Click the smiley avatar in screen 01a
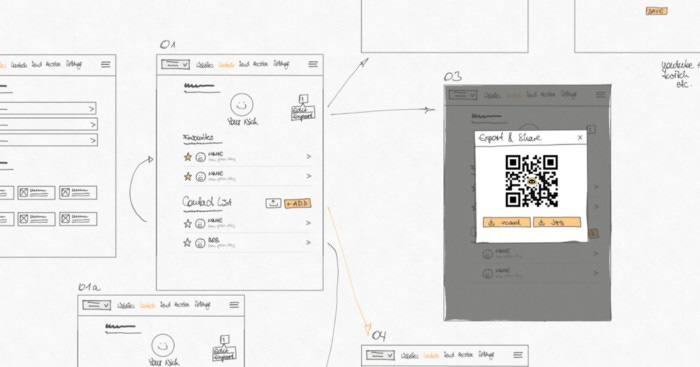The height and width of the screenshot is (367, 700). coord(162,345)
